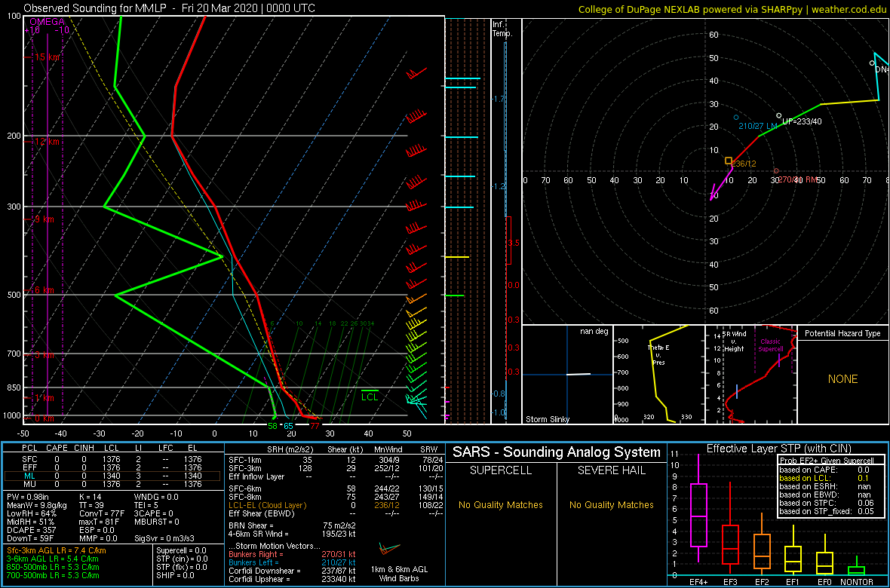
Task: Select the SFC parcel row
Action: click(112, 460)
